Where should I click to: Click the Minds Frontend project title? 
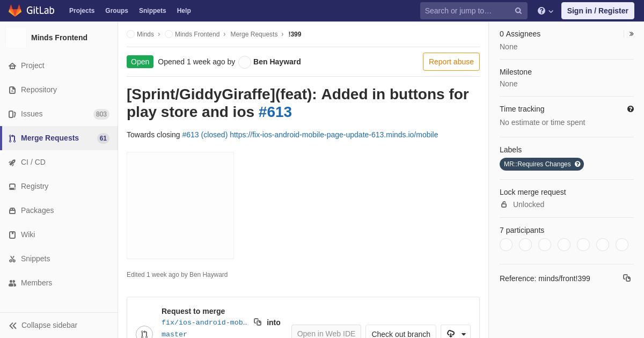pyautogui.click(x=59, y=38)
